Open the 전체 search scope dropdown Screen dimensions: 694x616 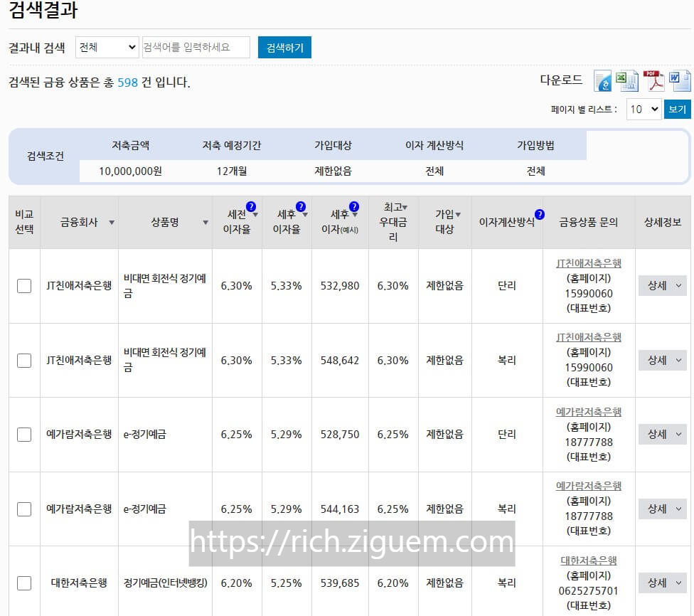point(106,47)
